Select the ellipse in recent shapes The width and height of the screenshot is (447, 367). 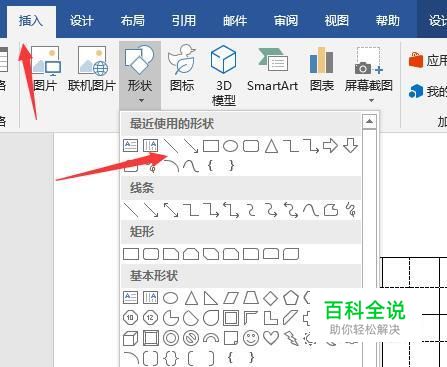click(x=231, y=146)
